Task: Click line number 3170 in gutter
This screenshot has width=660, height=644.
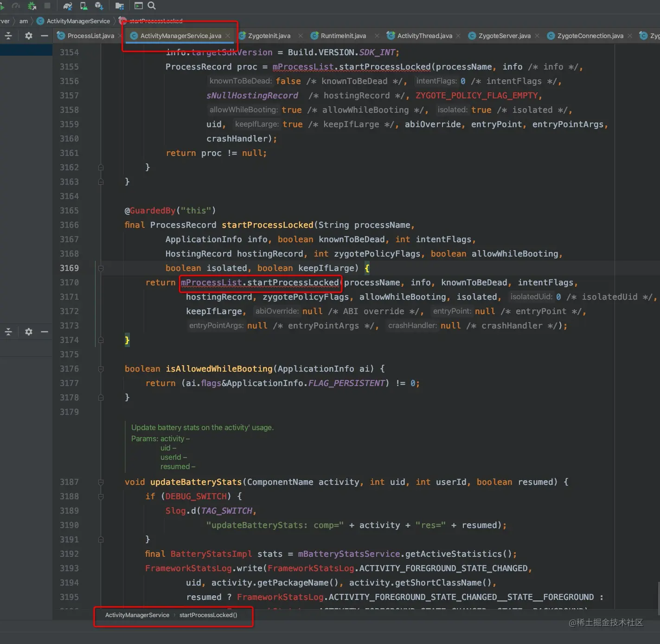Action: click(69, 283)
